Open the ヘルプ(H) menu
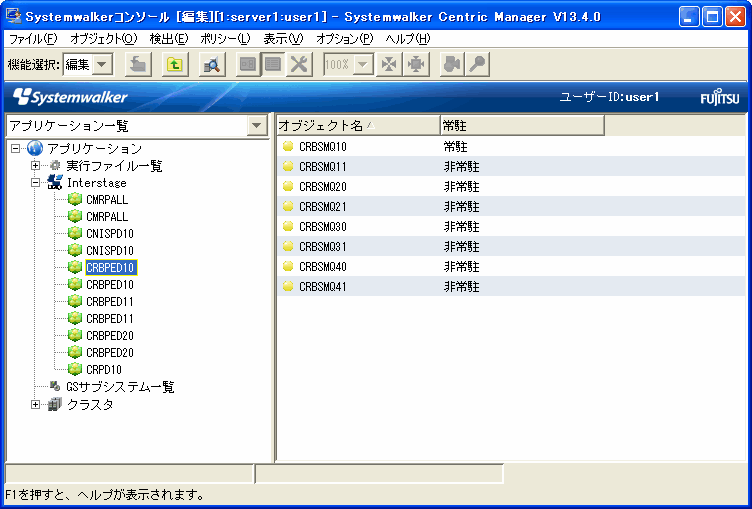 408,39
